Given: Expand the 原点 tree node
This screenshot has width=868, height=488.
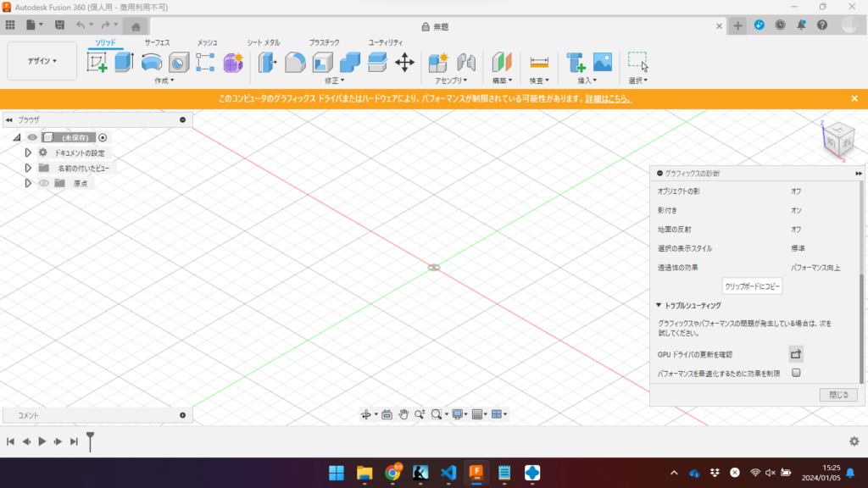Looking at the screenshot, I should (x=28, y=183).
